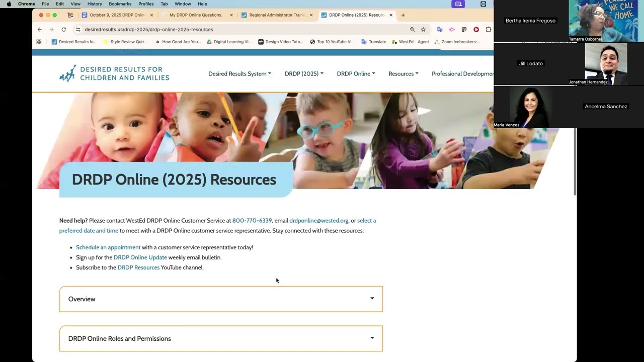Click the macOS menu bar icon right of the purple icon
The width and height of the screenshot is (644, 362).
483,4
